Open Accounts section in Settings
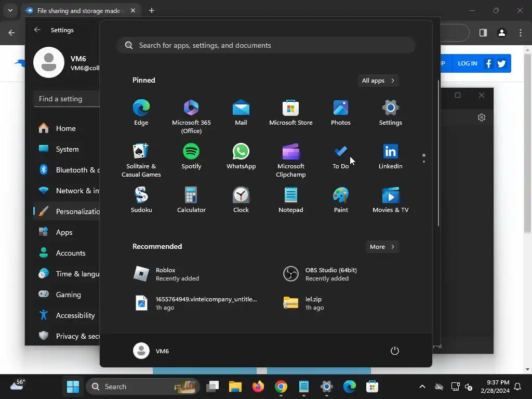Viewport: 532px width, 399px height. pyautogui.click(x=66, y=253)
